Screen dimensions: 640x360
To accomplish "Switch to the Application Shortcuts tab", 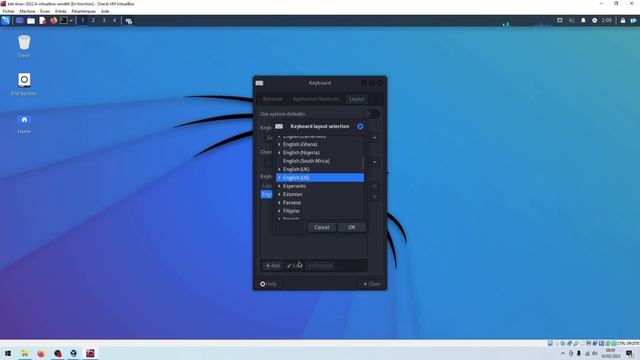I will (316, 99).
